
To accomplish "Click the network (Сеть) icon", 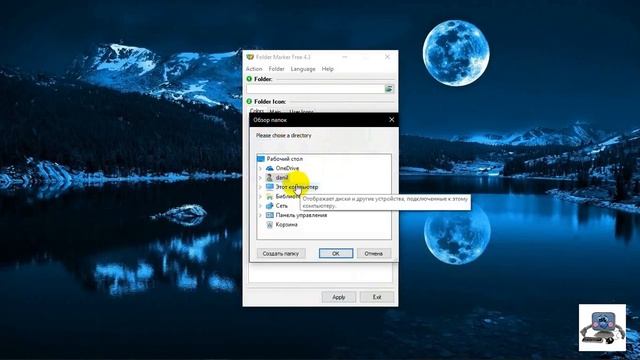I will (269, 206).
